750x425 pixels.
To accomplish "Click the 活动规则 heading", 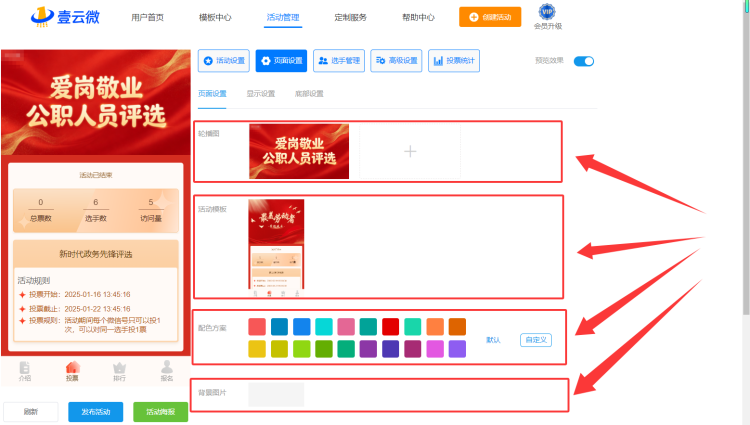I will point(34,280).
